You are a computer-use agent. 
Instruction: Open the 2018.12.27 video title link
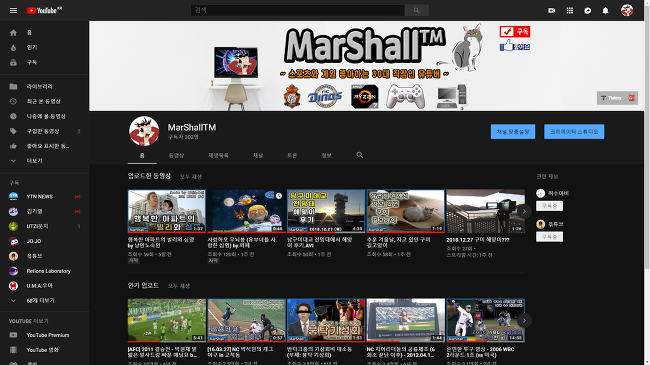478,240
